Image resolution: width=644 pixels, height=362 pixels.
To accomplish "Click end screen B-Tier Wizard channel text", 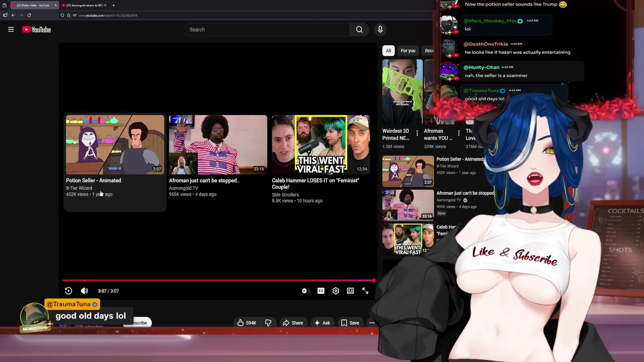I will (79, 188).
